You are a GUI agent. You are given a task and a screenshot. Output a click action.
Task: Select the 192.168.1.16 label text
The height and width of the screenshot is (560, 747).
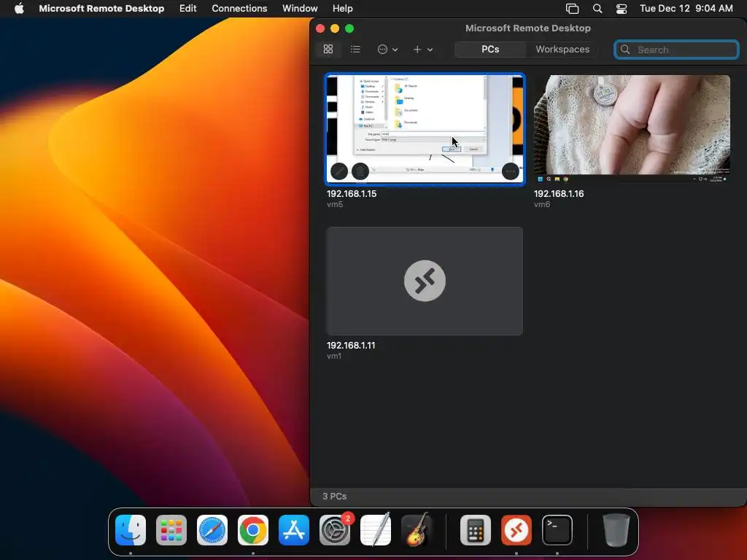pos(559,194)
